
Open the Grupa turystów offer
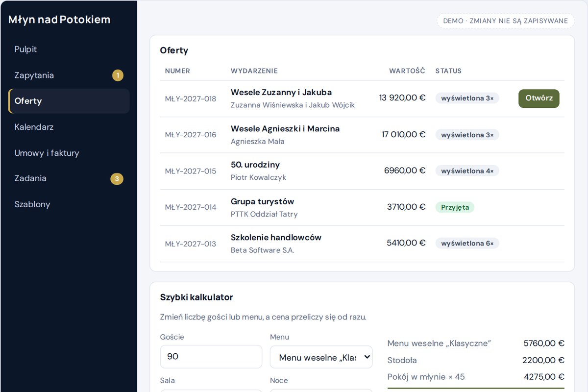[263, 201]
